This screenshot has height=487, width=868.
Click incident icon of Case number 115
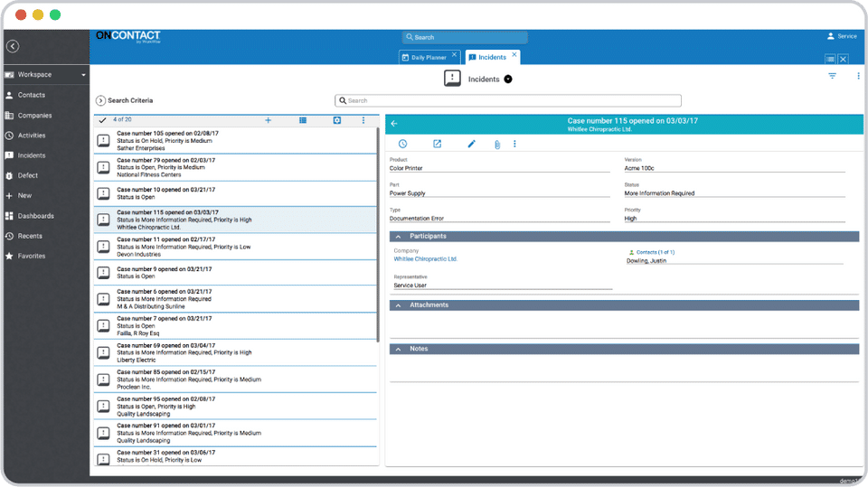(x=103, y=220)
